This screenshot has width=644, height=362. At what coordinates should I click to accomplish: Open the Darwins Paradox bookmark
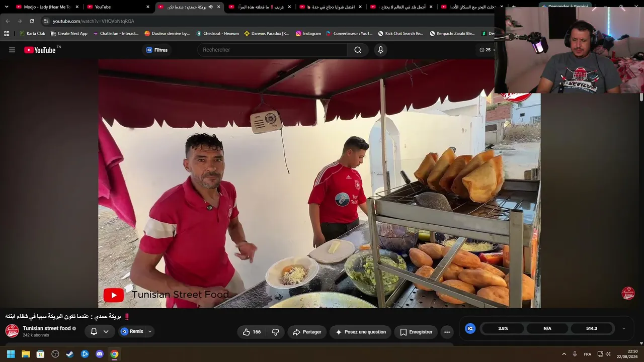click(x=267, y=34)
